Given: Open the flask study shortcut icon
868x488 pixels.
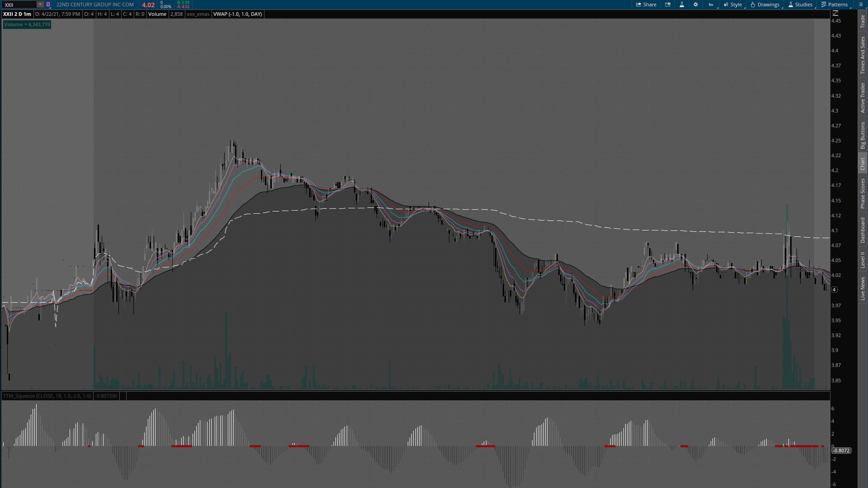Looking at the screenshot, I should click(x=682, y=5).
